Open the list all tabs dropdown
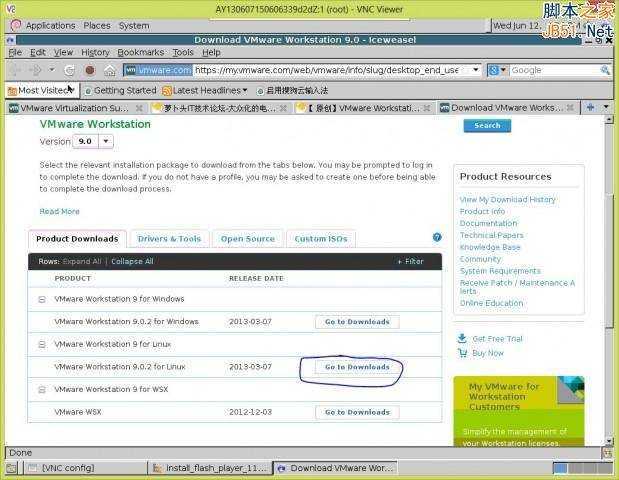The height and width of the screenshot is (480, 619). [x=606, y=107]
